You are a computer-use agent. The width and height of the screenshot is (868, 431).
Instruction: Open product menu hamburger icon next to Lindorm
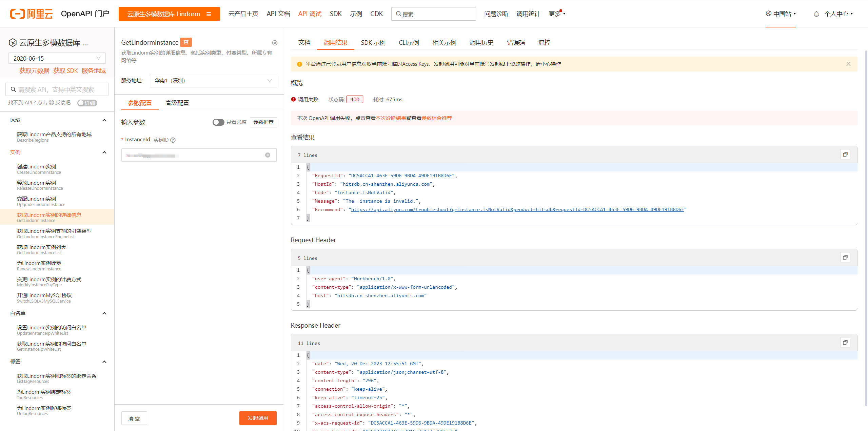(x=209, y=14)
